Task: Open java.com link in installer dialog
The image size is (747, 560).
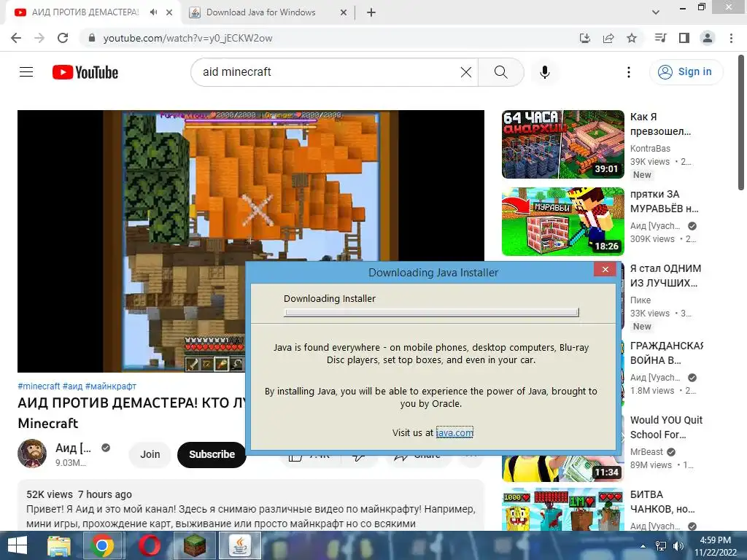Action: click(454, 432)
